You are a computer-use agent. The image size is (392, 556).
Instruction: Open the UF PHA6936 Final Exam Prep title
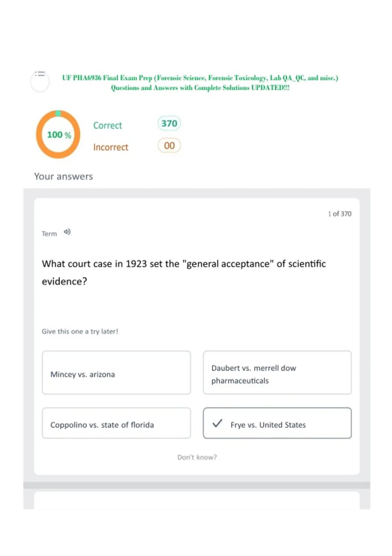click(200, 83)
